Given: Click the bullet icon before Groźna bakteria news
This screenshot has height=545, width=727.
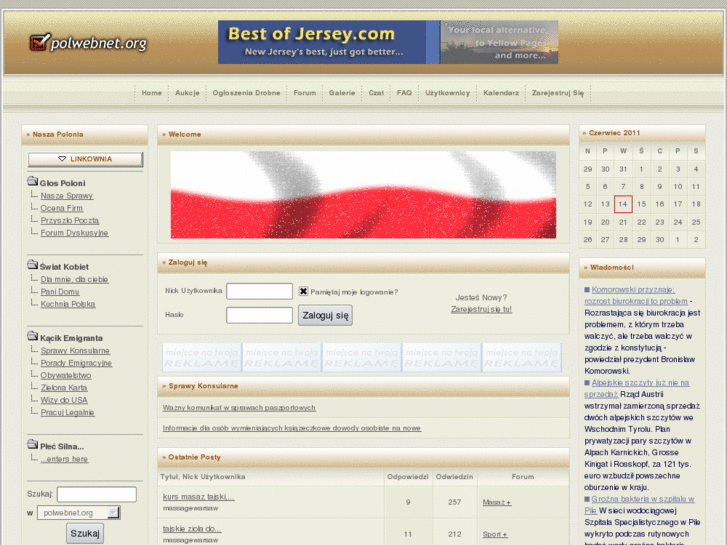Looking at the screenshot, I should pyautogui.click(x=587, y=499).
